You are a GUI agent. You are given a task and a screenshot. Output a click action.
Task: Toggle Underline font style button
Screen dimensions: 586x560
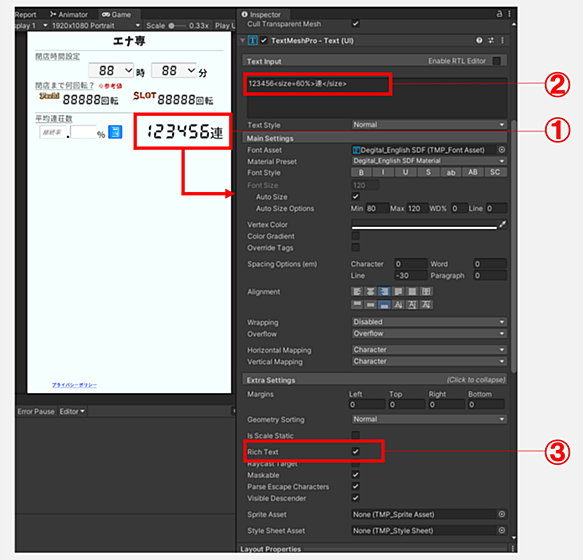tap(405, 172)
